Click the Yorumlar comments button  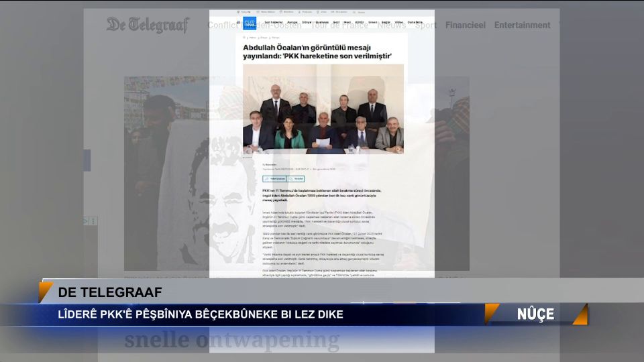pos(295,179)
